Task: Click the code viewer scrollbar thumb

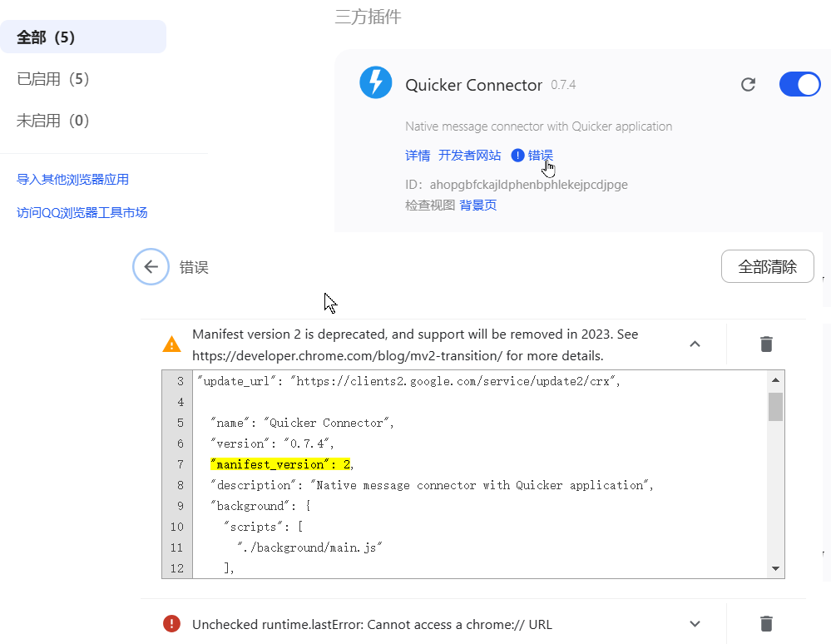Action: (x=775, y=407)
